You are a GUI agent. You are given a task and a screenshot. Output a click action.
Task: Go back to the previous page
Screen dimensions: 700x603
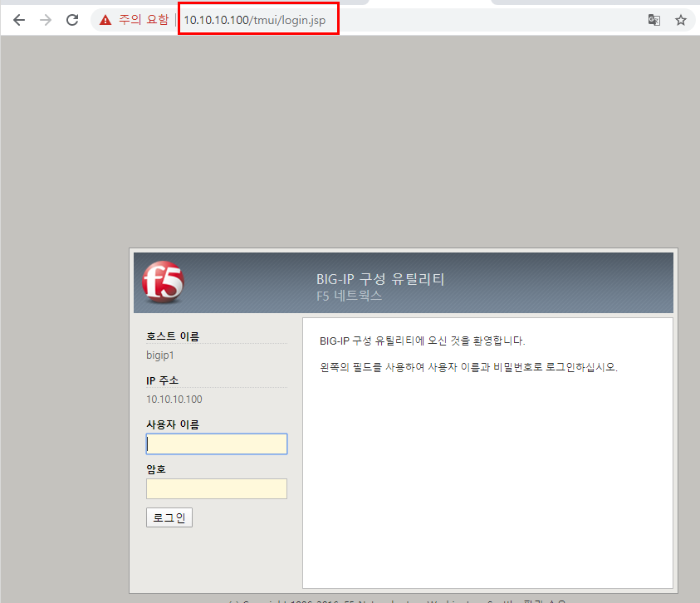click(19, 20)
